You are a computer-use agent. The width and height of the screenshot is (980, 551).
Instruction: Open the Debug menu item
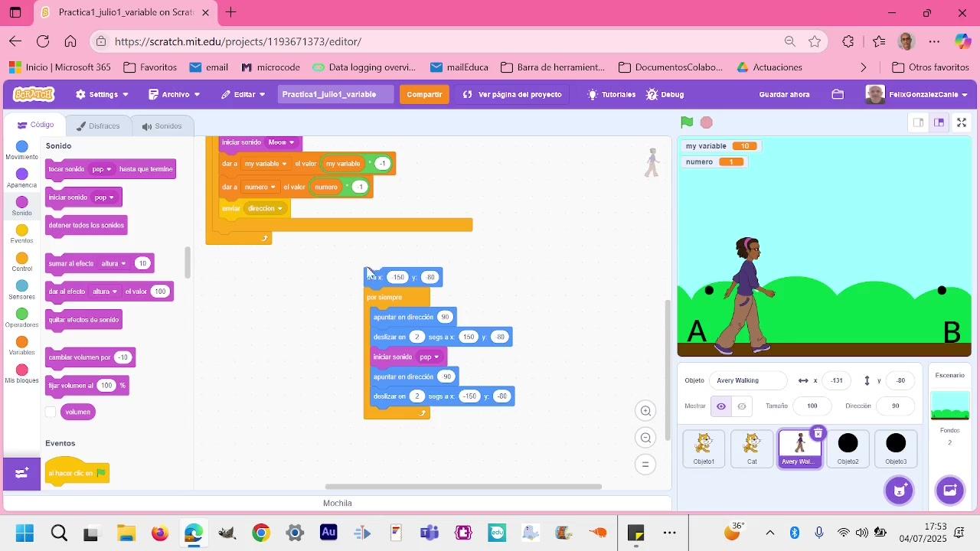tap(665, 94)
